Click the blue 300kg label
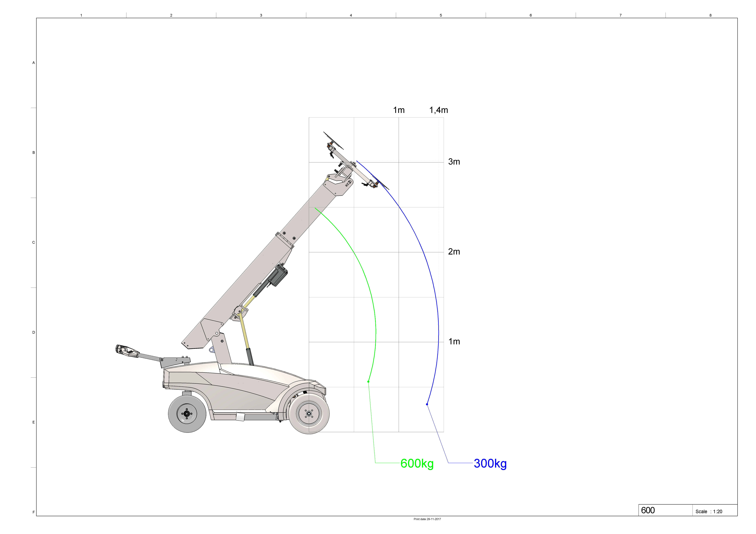This screenshot has height=534, width=756. pos(490,464)
